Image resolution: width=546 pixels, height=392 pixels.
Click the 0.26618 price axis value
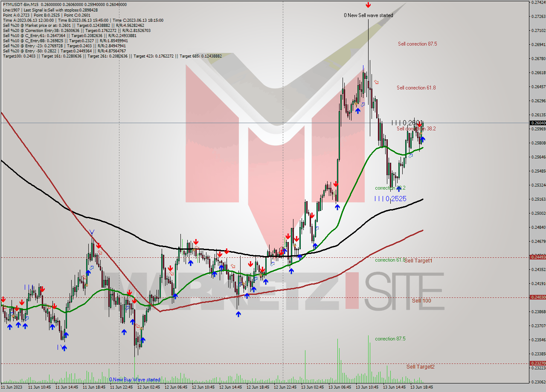539,72
